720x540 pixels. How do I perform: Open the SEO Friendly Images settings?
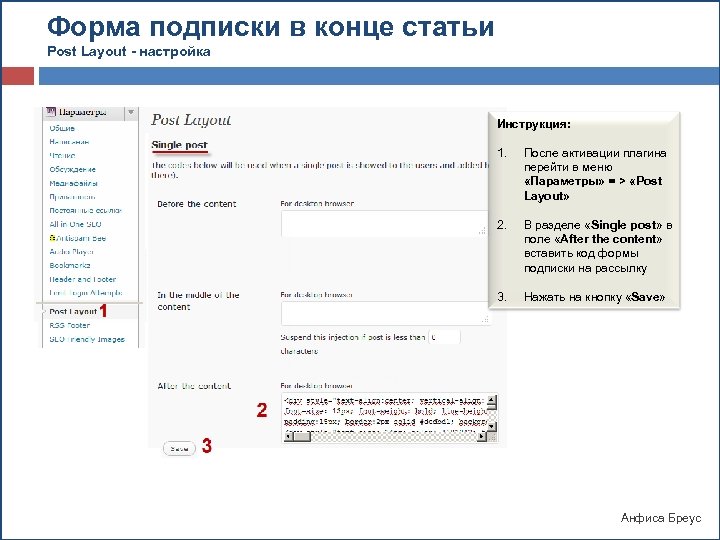pos(87,339)
